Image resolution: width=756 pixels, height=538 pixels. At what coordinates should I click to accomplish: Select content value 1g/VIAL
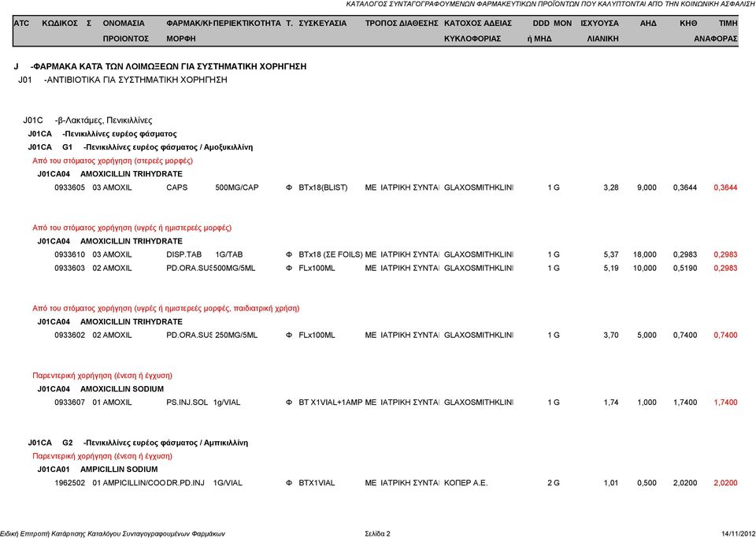point(227,402)
